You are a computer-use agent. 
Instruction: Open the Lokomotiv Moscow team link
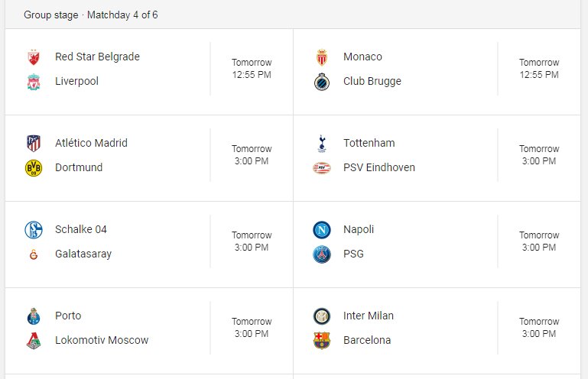tap(102, 340)
